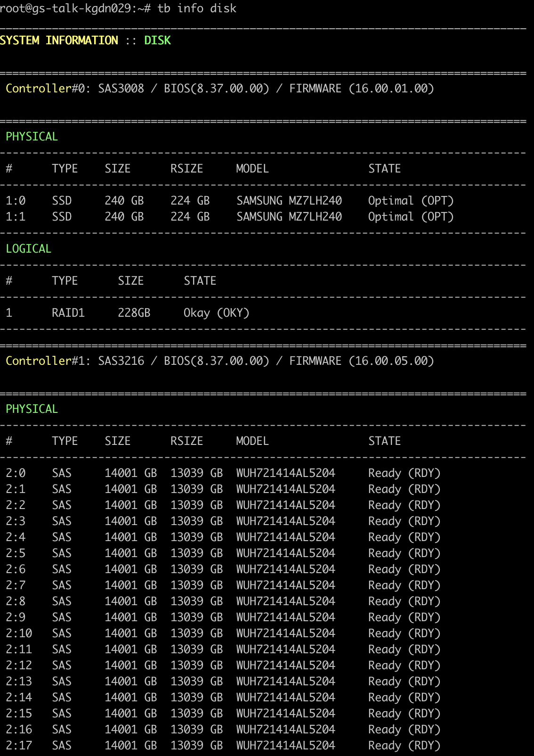
Task: Click "Ready (RDY)" state in row 2:5
Action: click(x=405, y=553)
